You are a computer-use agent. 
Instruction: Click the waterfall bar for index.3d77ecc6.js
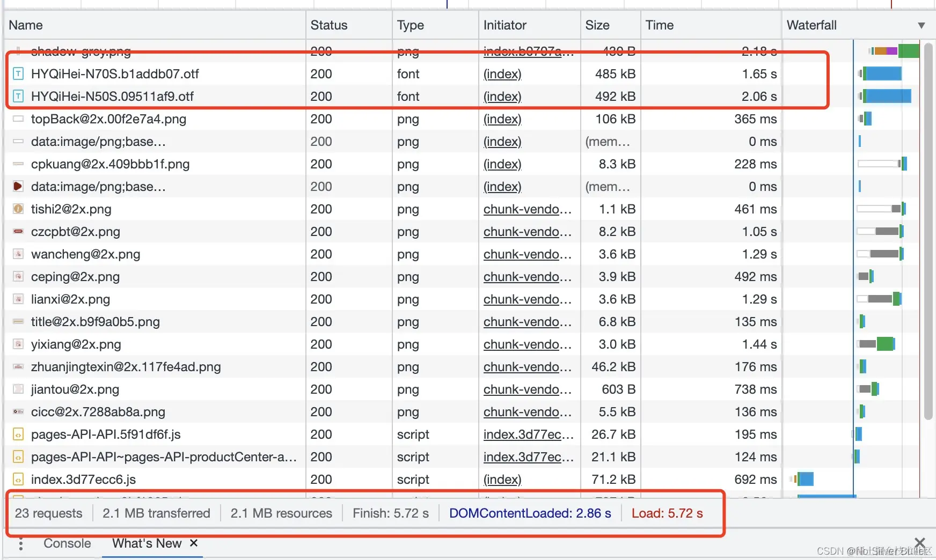click(x=802, y=479)
